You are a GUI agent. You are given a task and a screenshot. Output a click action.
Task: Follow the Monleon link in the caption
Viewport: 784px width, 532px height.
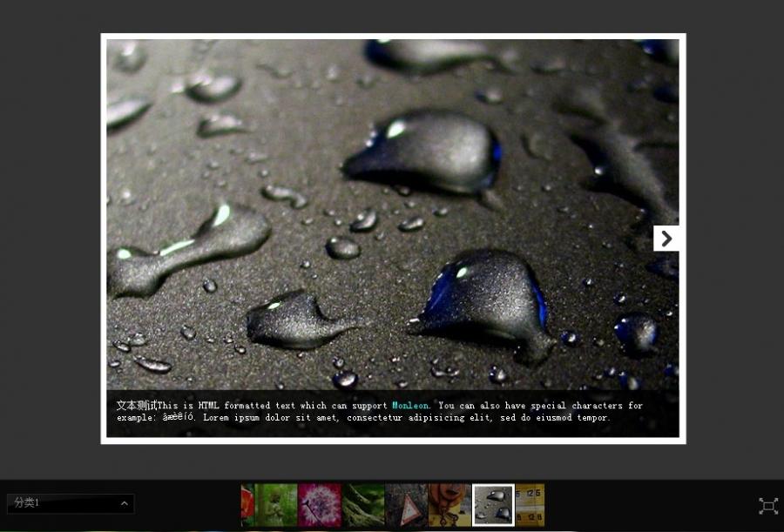(410, 406)
